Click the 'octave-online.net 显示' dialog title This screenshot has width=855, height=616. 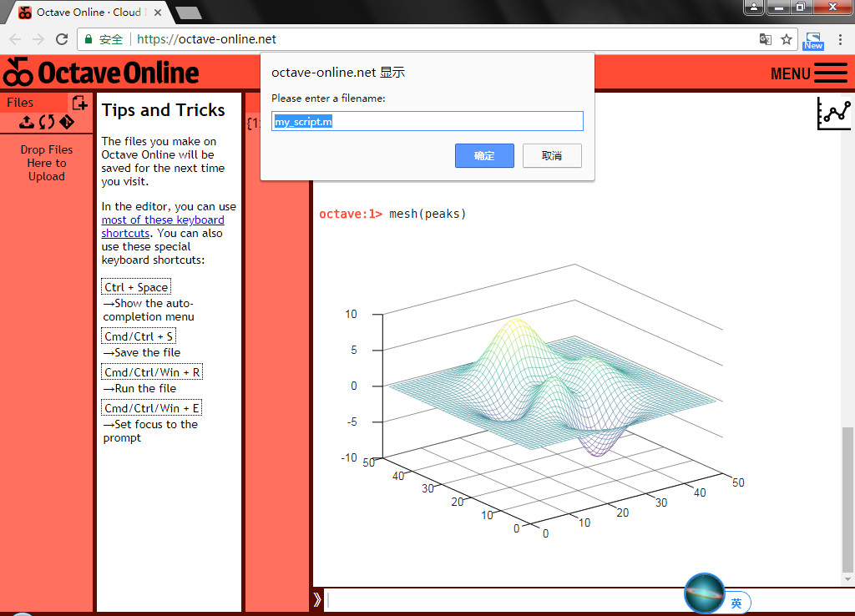tap(338, 72)
